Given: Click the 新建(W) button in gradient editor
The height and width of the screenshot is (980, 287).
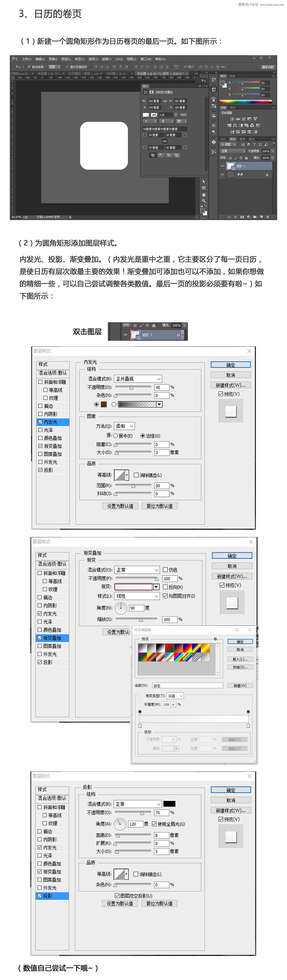Looking at the screenshot, I should pos(240,685).
